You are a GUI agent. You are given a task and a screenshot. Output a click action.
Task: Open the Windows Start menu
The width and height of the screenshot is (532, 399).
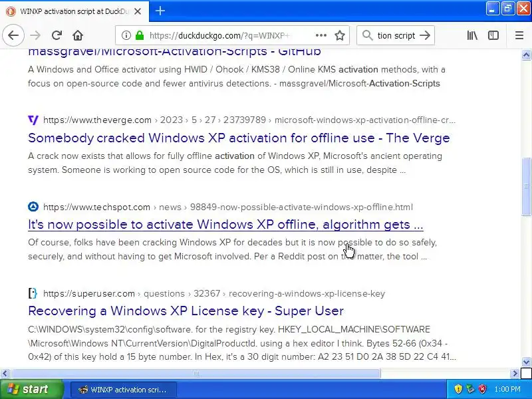(31, 389)
